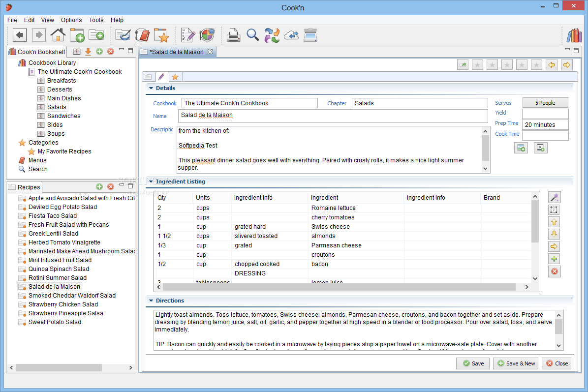This screenshot has width=588, height=392.
Task: Move ingredient up with the up arrow
Action: coord(554,222)
